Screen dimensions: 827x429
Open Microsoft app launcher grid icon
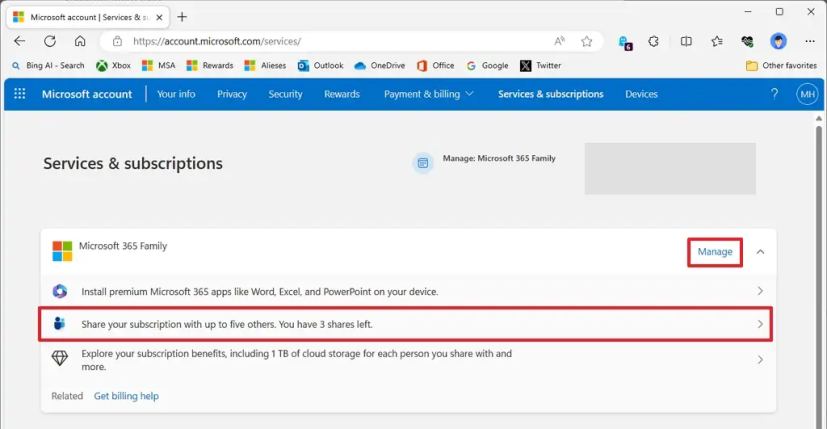pyautogui.click(x=20, y=94)
